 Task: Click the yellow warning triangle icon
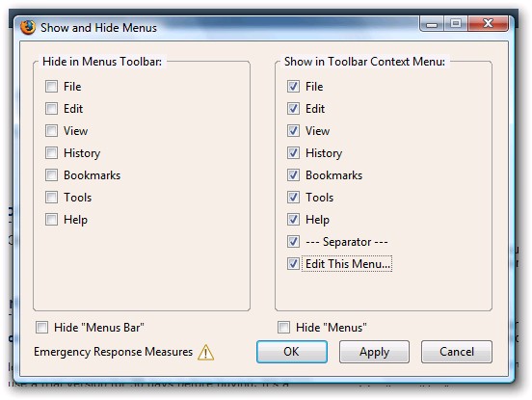pyautogui.click(x=205, y=352)
